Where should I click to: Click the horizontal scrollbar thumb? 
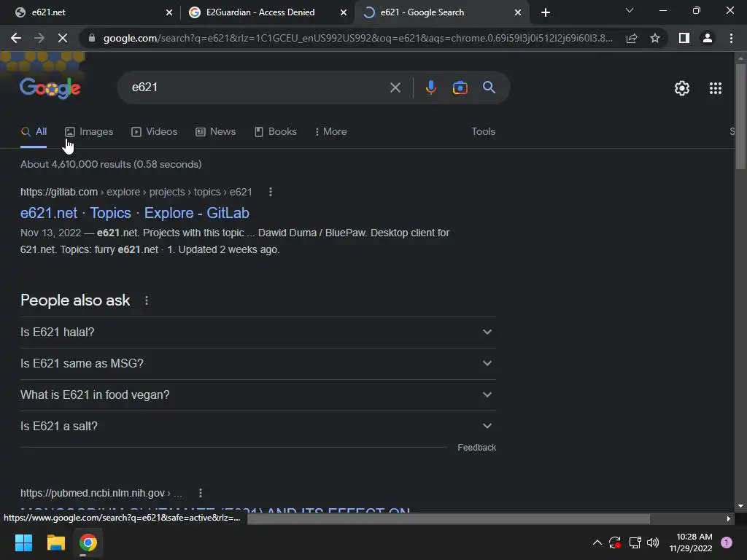coord(449,519)
